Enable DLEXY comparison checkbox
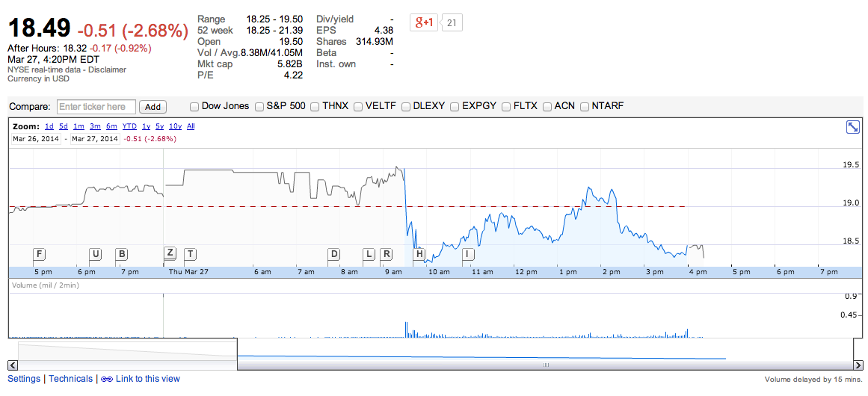The image size is (868, 396). click(406, 107)
